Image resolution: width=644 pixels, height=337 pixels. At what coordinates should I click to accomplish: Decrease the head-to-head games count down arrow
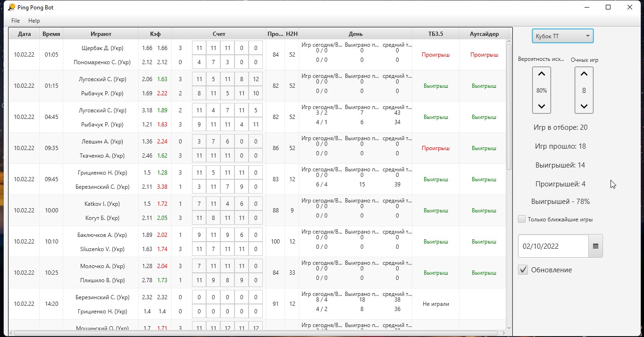click(584, 106)
